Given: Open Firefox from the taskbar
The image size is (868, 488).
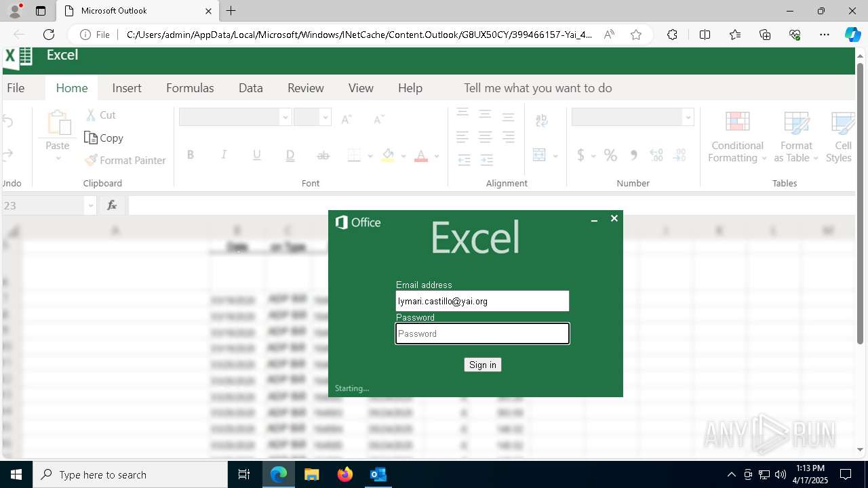Looking at the screenshot, I should coord(345,474).
